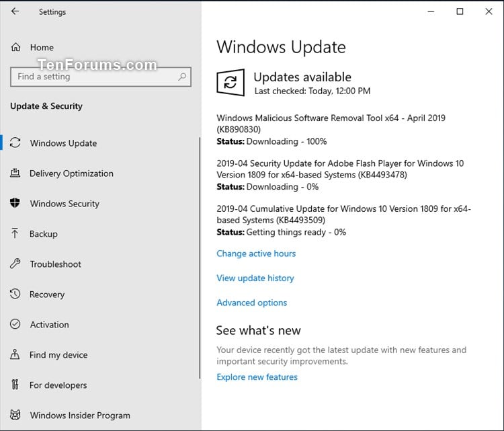Click the Find my device person icon
504x431 pixels.
(15, 354)
